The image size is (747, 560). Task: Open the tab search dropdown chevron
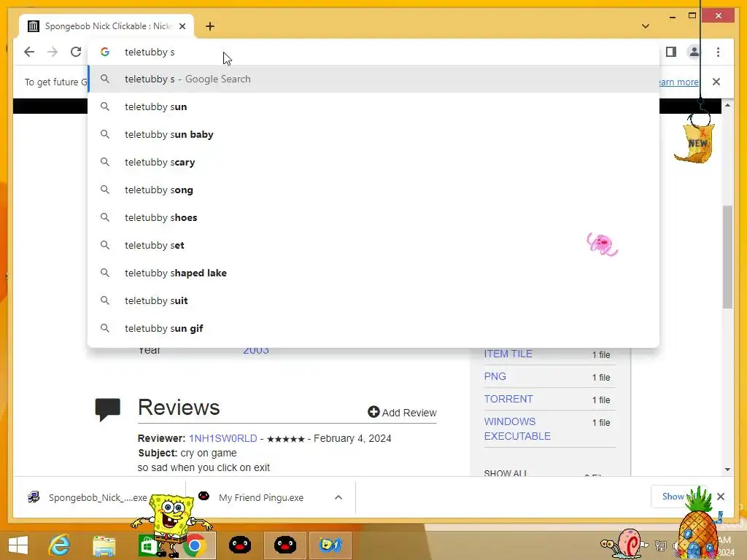pyautogui.click(x=646, y=26)
